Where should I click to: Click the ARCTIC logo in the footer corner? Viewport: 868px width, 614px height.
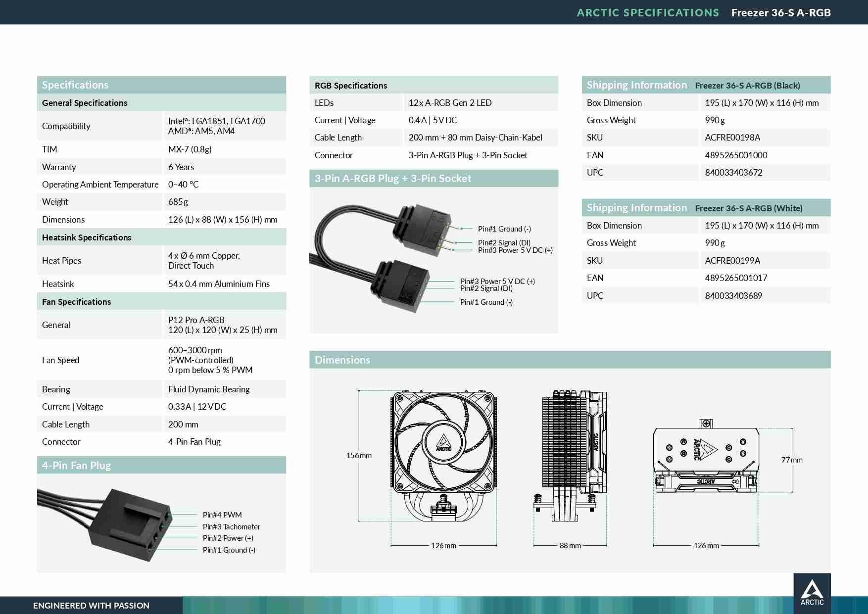812,592
